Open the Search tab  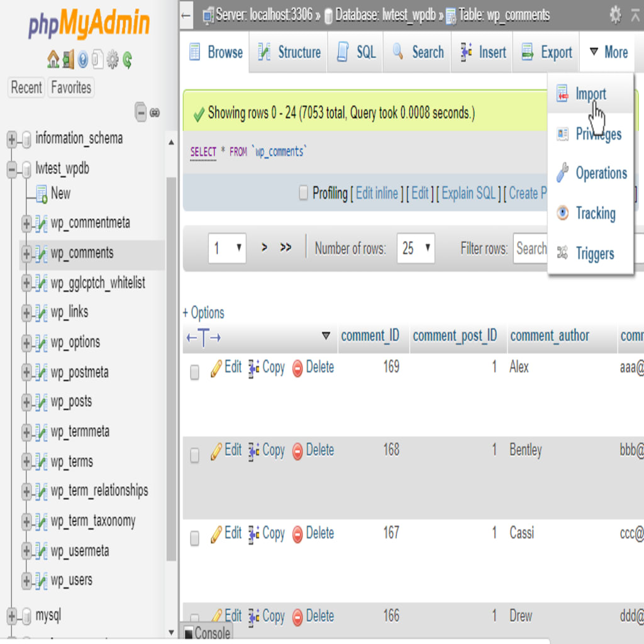pyautogui.click(x=418, y=52)
